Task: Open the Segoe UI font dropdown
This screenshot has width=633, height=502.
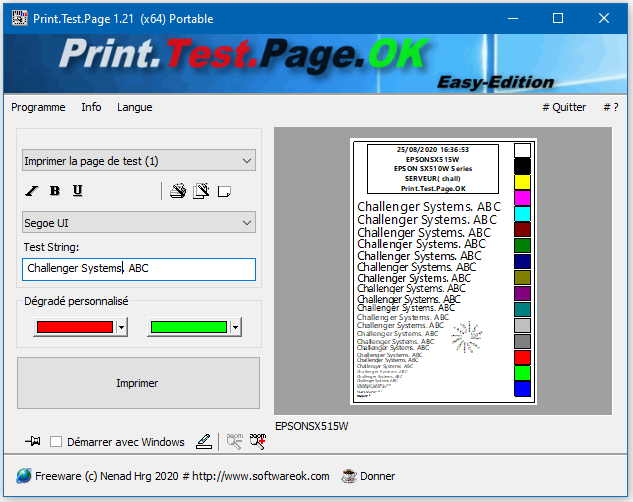Action: [138, 222]
